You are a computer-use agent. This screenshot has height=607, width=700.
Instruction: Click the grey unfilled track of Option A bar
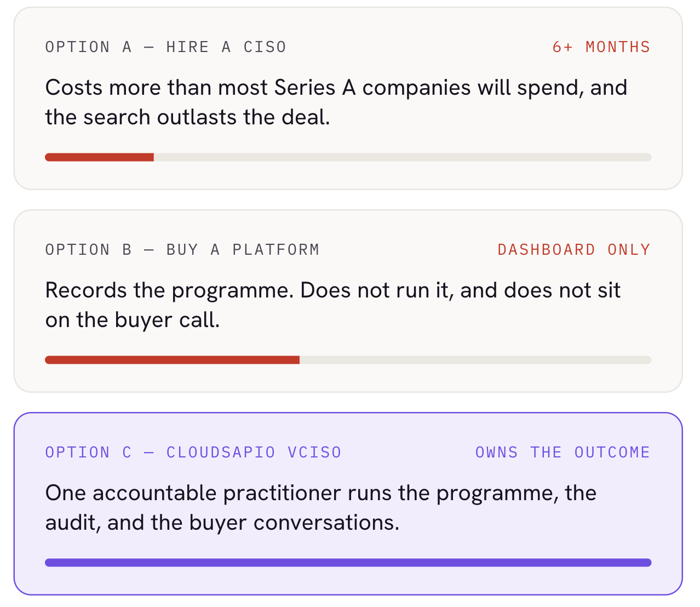(403, 157)
